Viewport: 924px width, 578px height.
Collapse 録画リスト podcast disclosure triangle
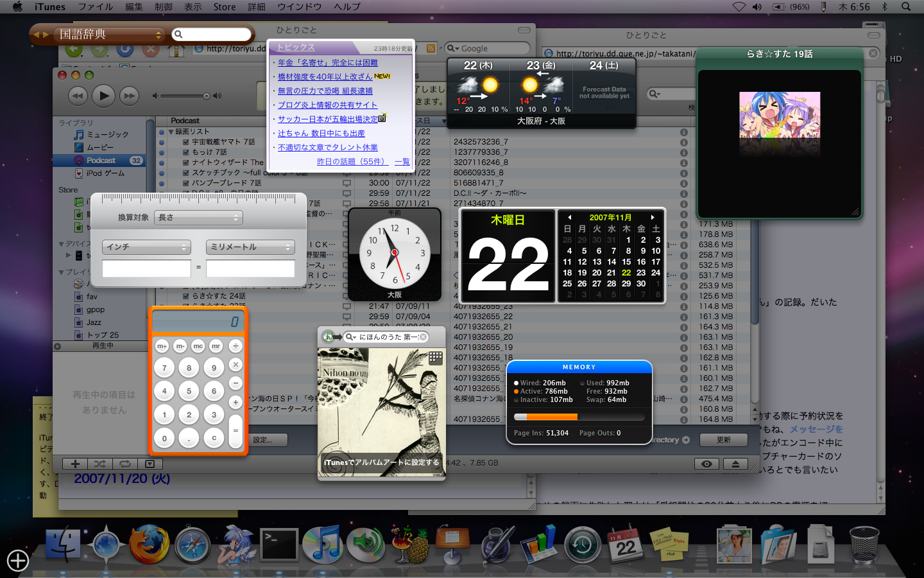click(171, 132)
